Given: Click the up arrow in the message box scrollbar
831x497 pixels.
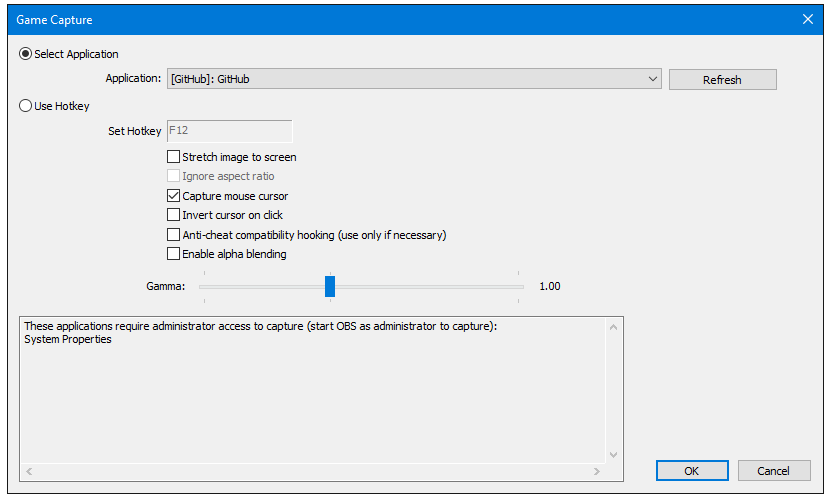Looking at the screenshot, I should (613, 327).
